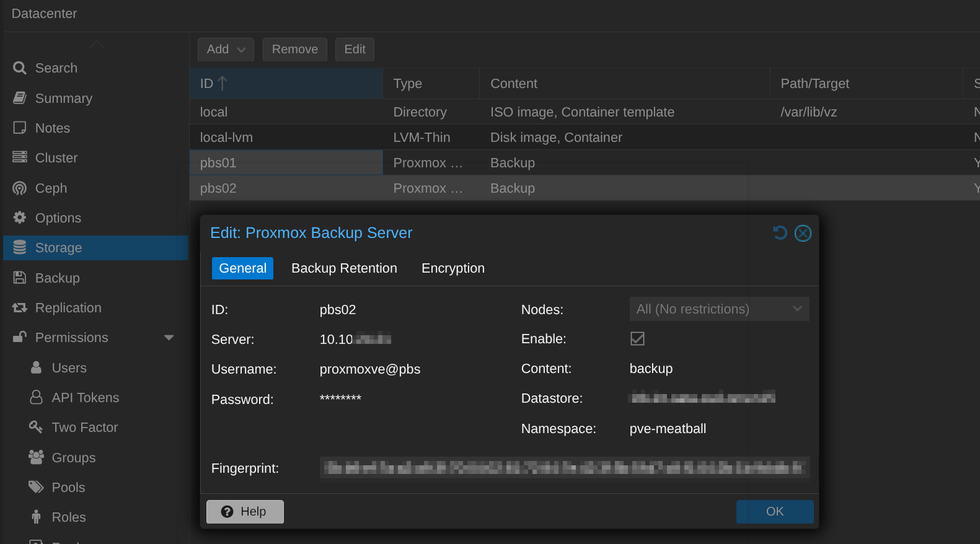Close the Edit Proxmox Backup Server dialog
Image resolution: width=980 pixels, height=544 pixels.
pos(803,233)
